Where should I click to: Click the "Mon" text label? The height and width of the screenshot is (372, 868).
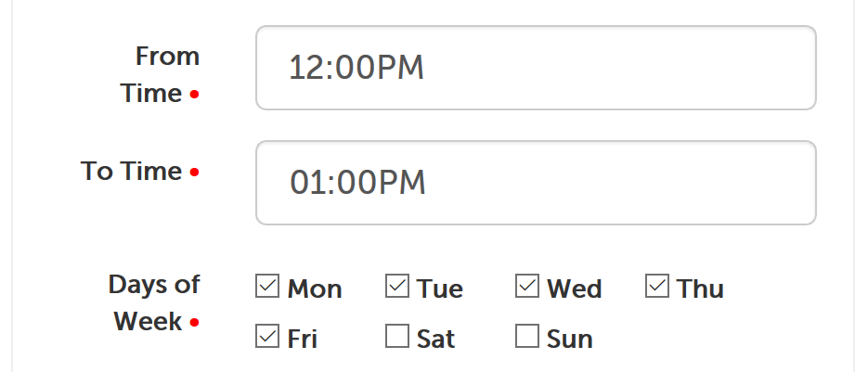pyautogui.click(x=315, y=289)
